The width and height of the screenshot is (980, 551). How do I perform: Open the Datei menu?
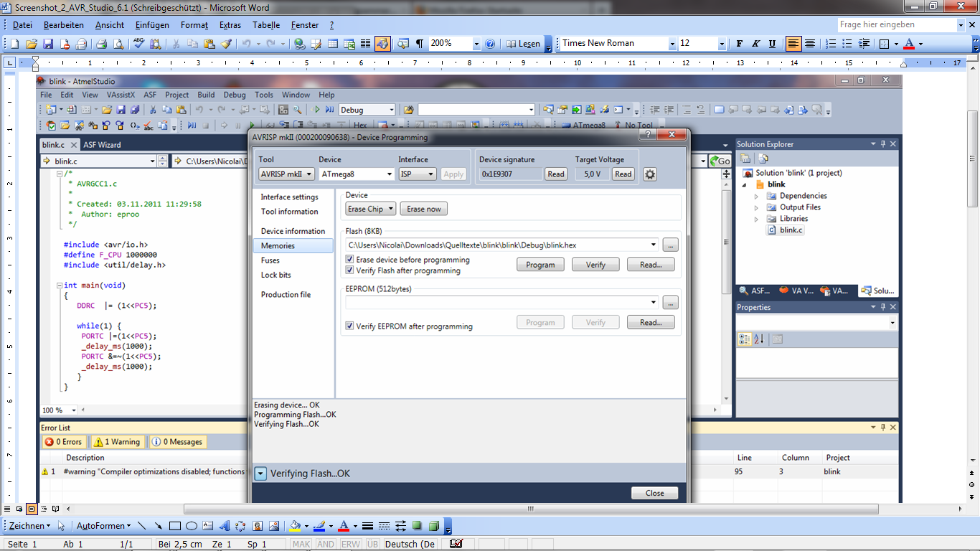coord(22,25)
